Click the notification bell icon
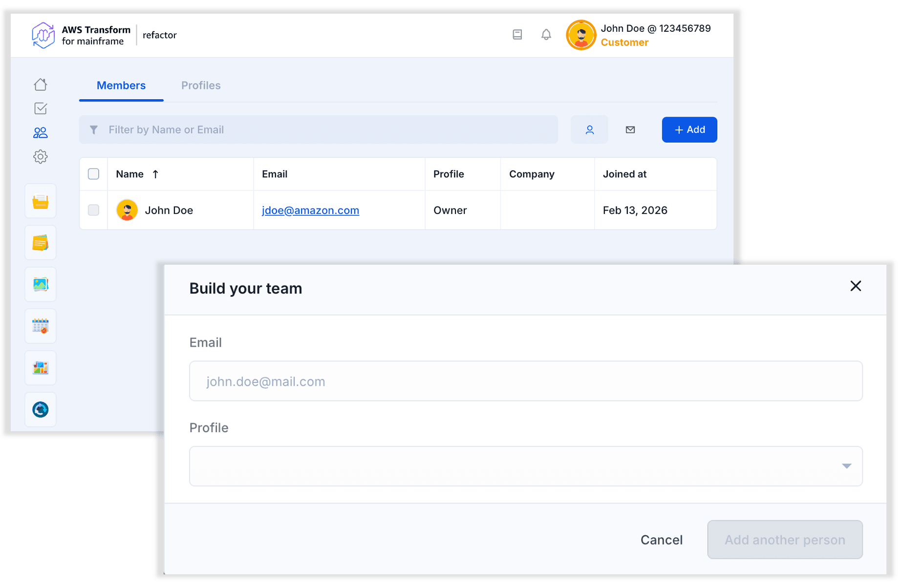905x588 pixels. [546, 35]
